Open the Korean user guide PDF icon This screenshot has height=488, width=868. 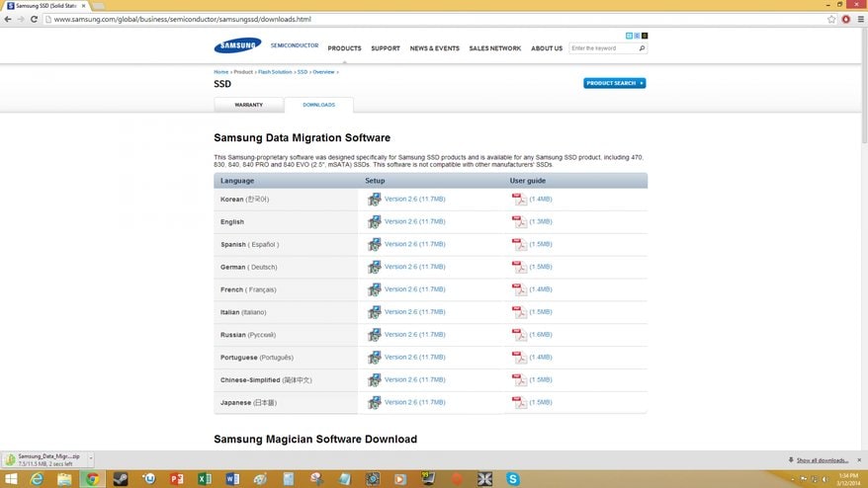(519, 200)
